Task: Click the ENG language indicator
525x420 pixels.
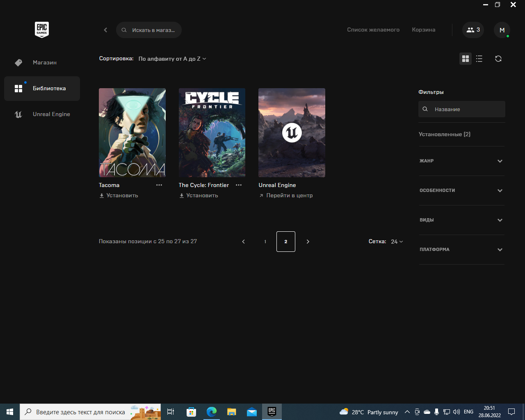Action: [469, 412]
